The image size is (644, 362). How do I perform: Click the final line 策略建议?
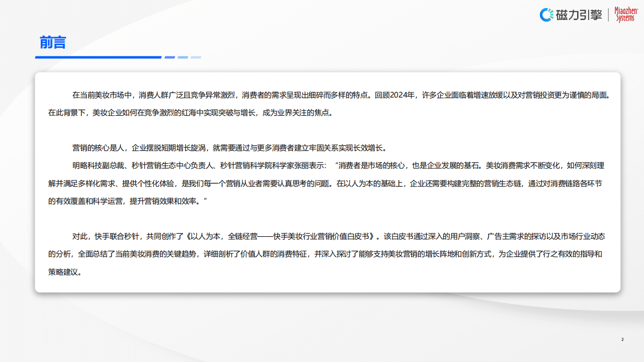[65, 271]
